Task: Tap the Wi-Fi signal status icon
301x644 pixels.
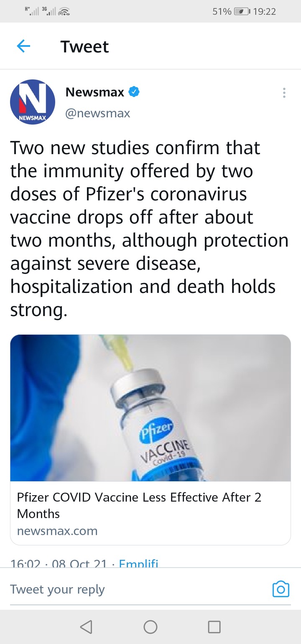Action: coord(64,12)
